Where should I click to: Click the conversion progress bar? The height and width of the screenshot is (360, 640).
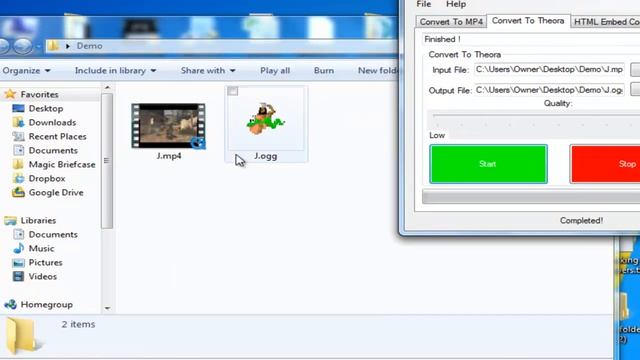pos(531,197)
